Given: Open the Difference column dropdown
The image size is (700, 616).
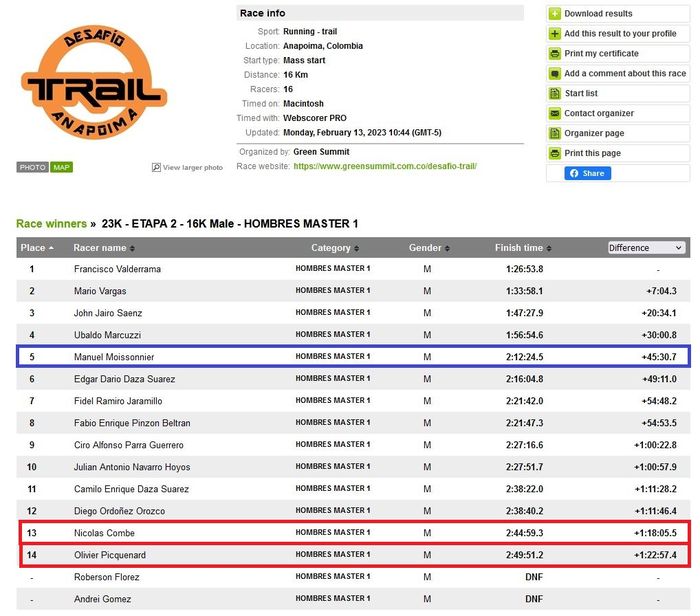Looking at the screenshot, I should coord(646,248).
